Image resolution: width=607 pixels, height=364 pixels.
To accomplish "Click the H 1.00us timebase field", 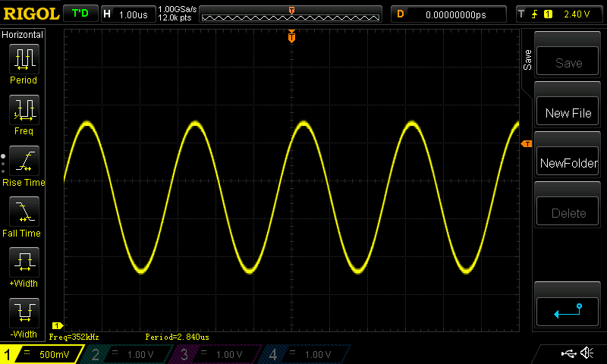I will pos(128,14).
